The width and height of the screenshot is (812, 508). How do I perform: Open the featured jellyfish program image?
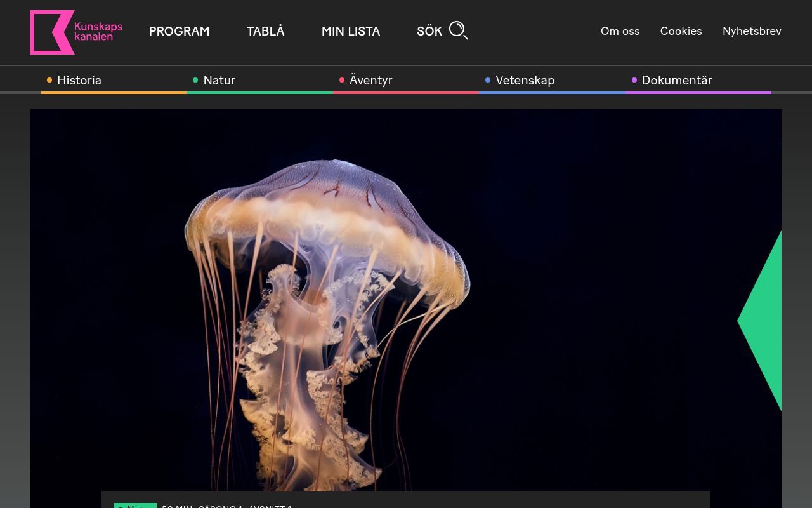[x=406, y=309]
